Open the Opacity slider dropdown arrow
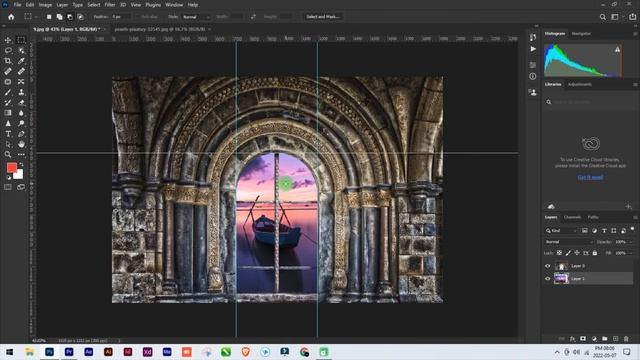The width and height of the screenshot is (640, 360). pos(631,242)
